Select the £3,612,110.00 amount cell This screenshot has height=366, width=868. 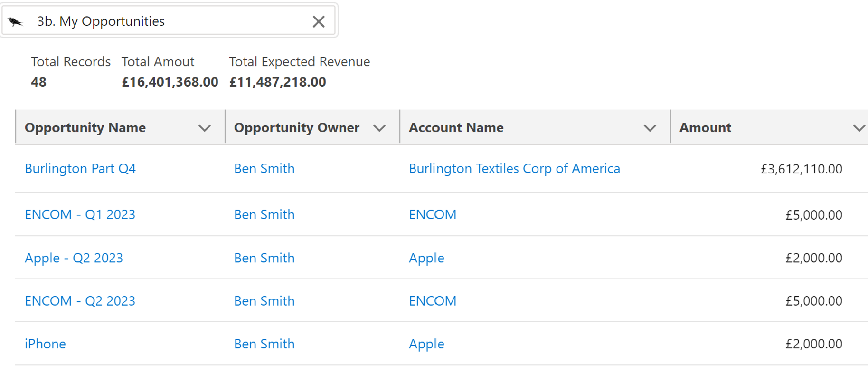[802, 169]
